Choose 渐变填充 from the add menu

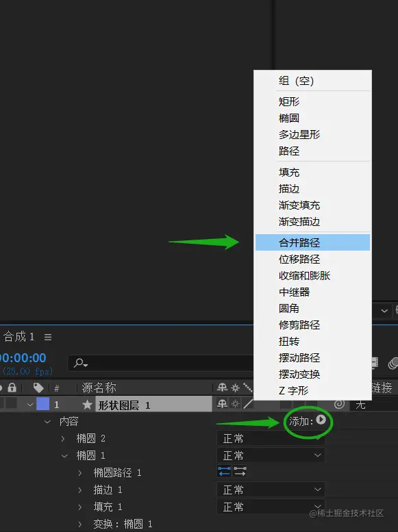tap(312, 205)
